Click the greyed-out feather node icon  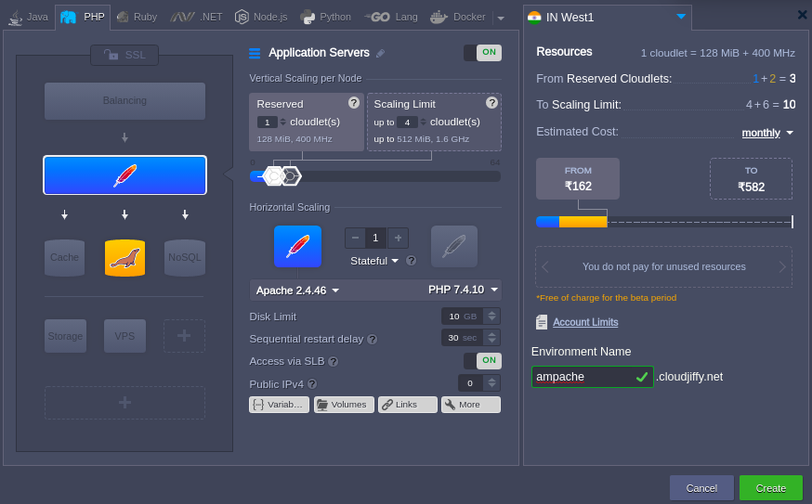454,246
